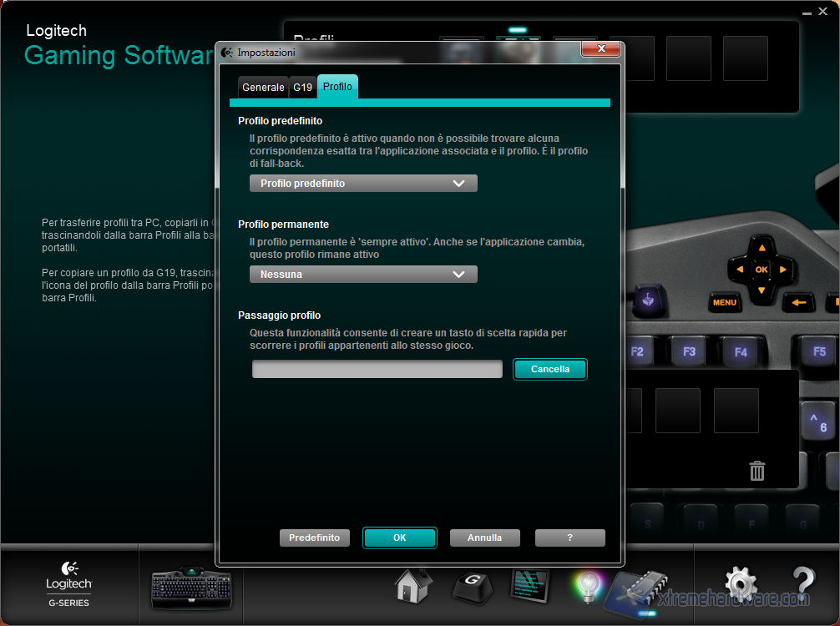Select the G19 keyboard device image

click(190, 588)
